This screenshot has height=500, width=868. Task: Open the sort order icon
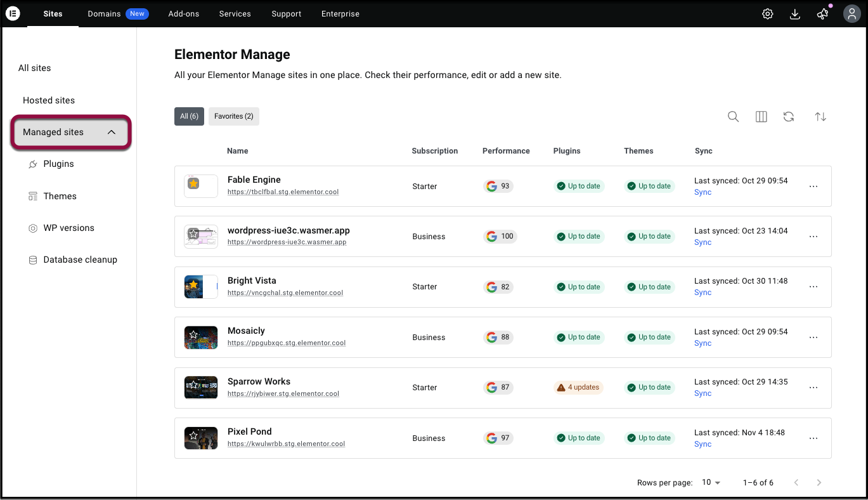pyautogui.click(x=820, y=116)
